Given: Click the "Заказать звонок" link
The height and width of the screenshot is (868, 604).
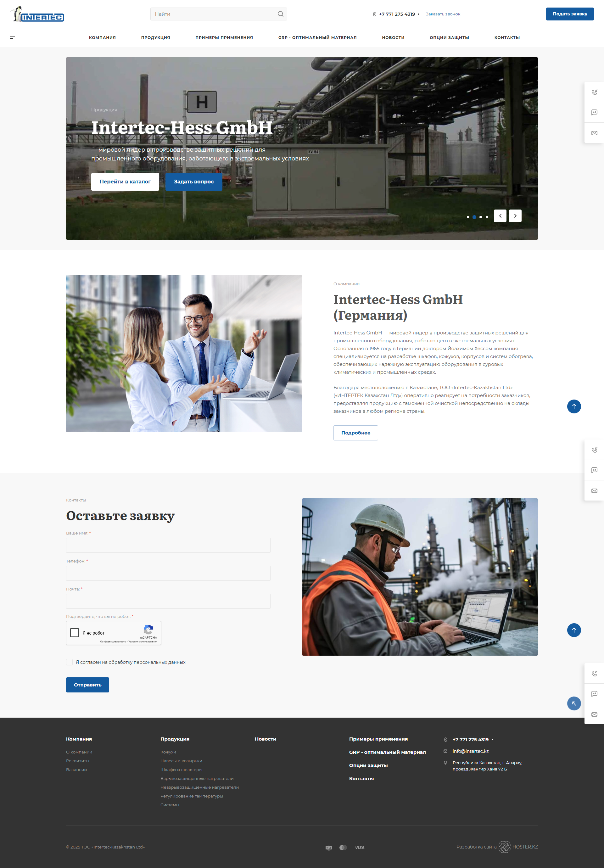Looking at the screenshot, I should coord(443,14).
